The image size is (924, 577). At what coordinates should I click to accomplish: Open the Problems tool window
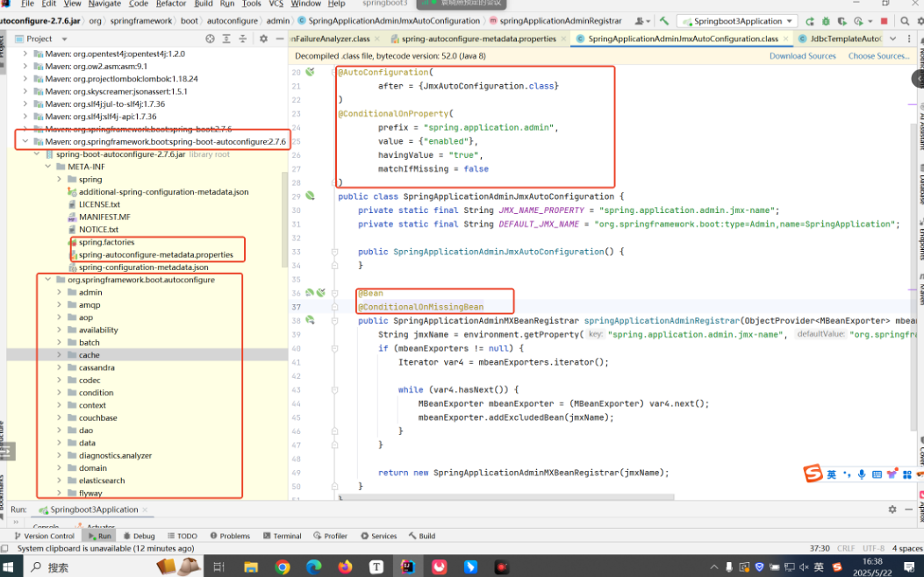coord(230,536)
